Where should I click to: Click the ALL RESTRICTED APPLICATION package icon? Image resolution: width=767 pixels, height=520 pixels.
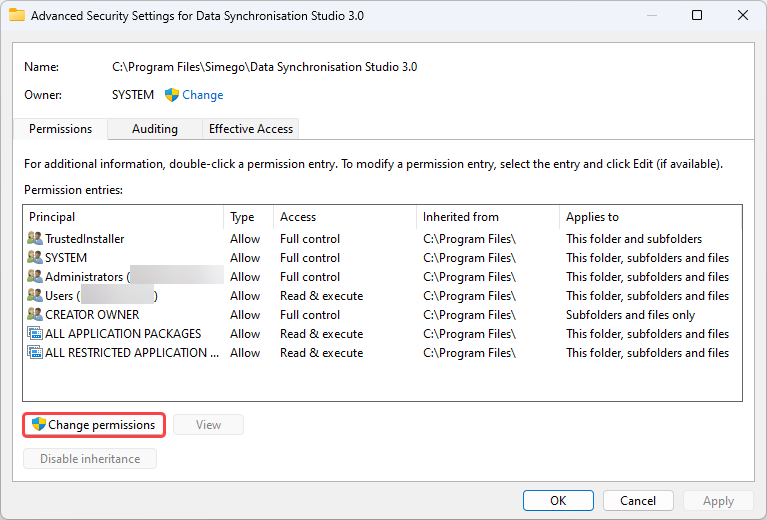(35, 352)
